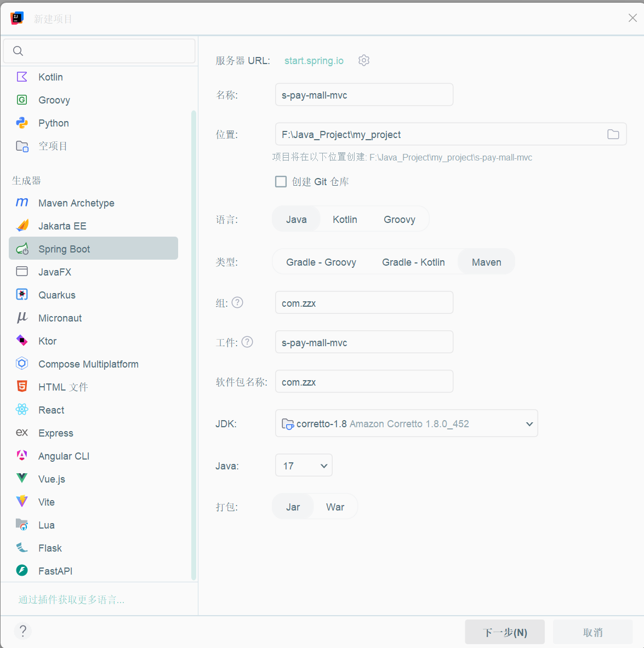
Task: Close the 新建项目 dialog
Action: [x=632, y=18]
